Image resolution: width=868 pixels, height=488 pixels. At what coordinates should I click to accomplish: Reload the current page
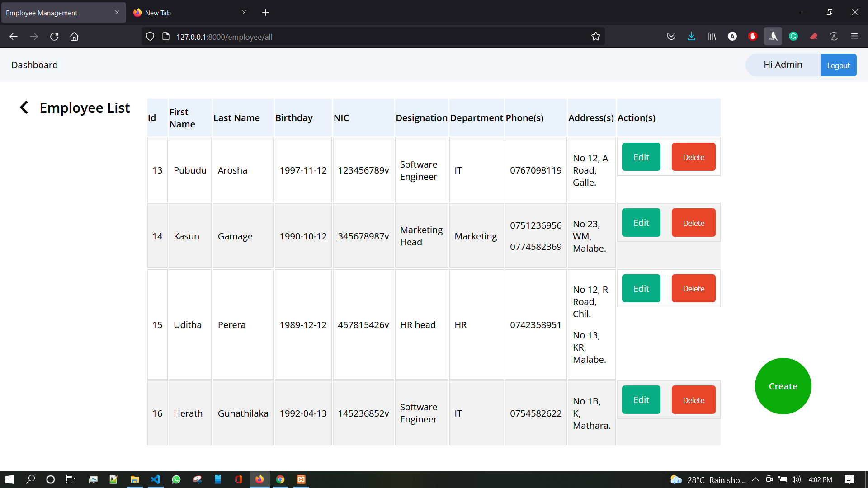pyautogui.click(x=54, y=37)
